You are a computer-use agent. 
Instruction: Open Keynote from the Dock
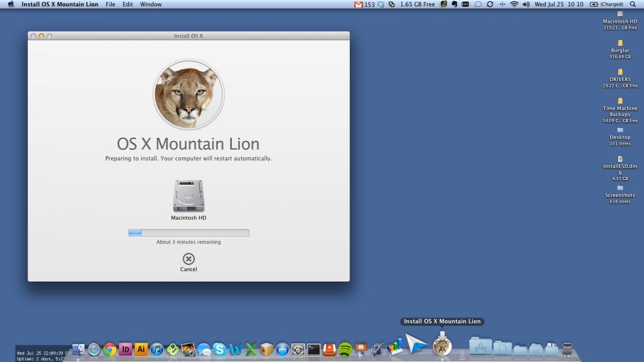(361, 349)
